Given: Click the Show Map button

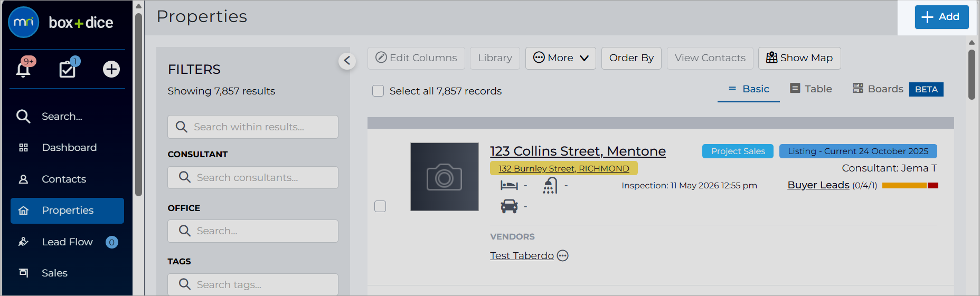Looking at the screenshot, I should click(799, 58).
